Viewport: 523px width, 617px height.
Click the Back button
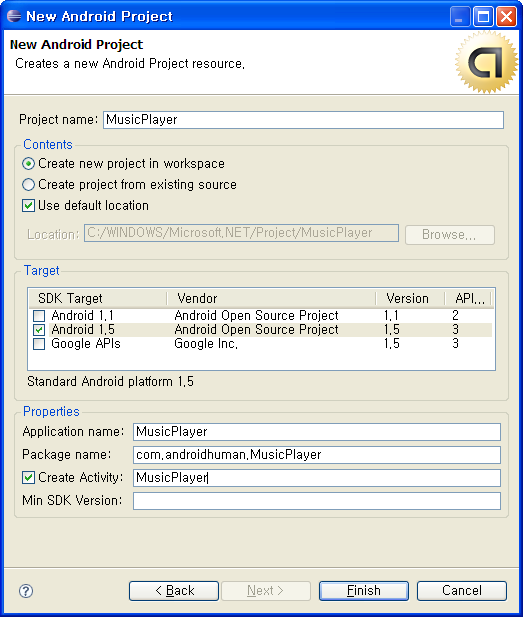point(174,591)
